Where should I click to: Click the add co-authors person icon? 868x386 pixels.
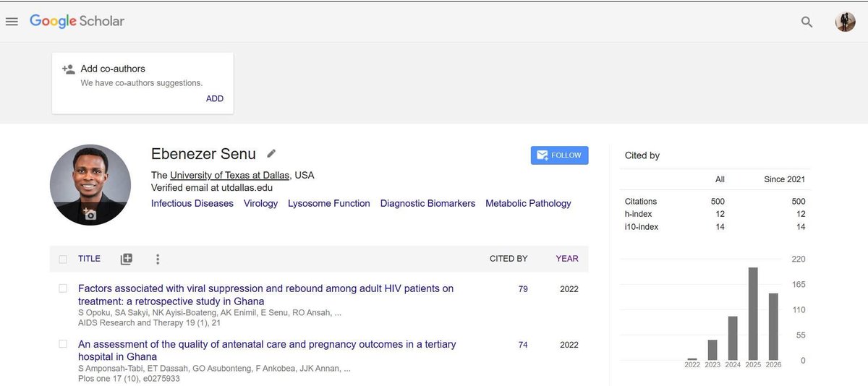pyautogui.click(x=69, y=69)
